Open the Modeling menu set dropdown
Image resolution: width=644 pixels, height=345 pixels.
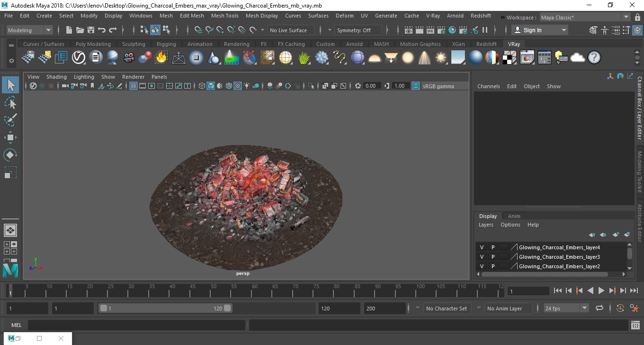pos(29,30)
